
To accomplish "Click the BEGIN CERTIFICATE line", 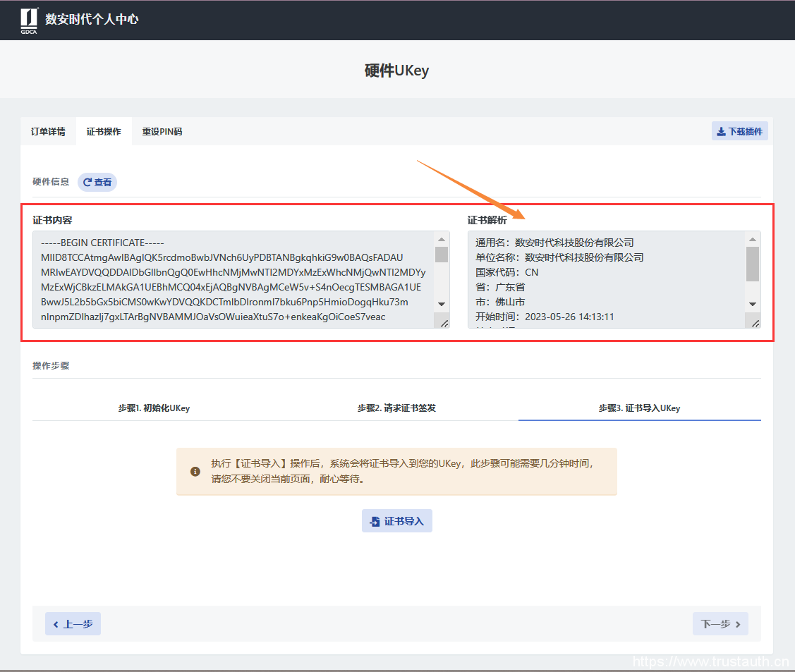I will (x=102, y=243).
